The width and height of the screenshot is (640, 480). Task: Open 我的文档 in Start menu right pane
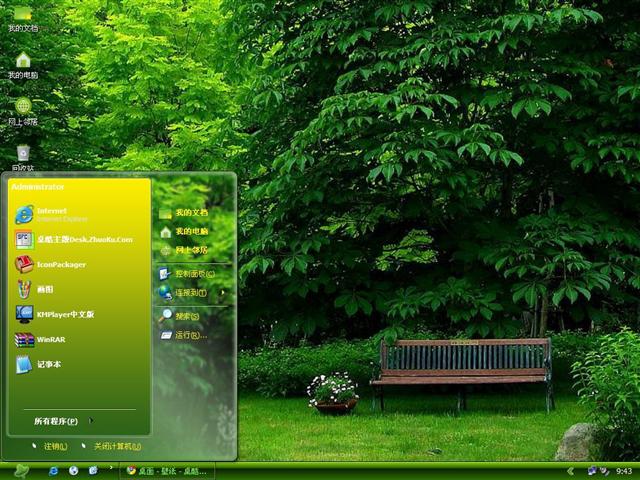[x=184, y=213]
